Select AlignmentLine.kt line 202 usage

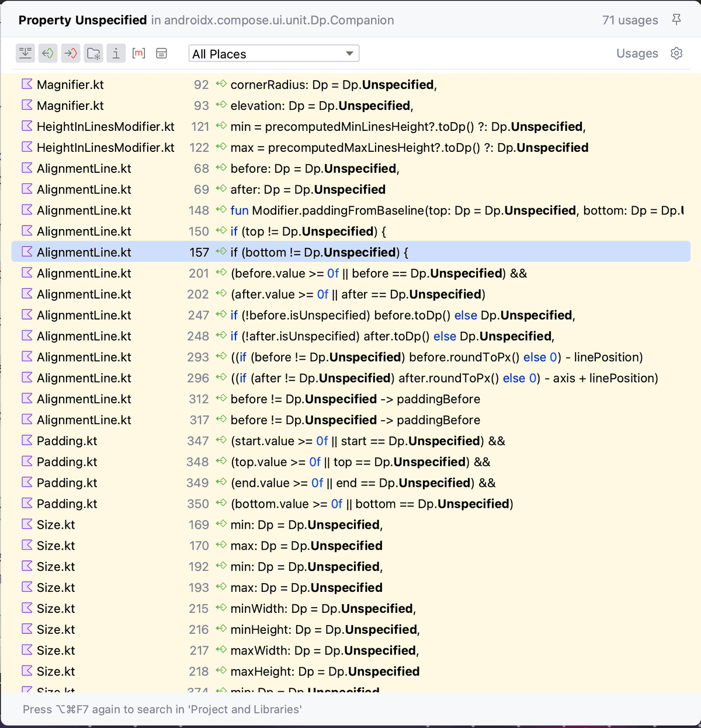[x=350, y=294]
